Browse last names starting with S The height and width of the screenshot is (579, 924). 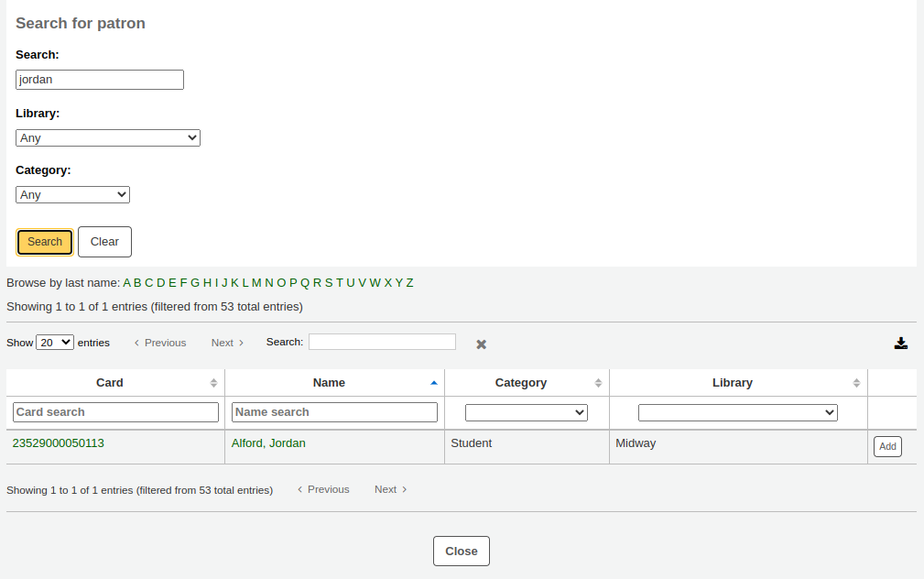click(329, 283)
